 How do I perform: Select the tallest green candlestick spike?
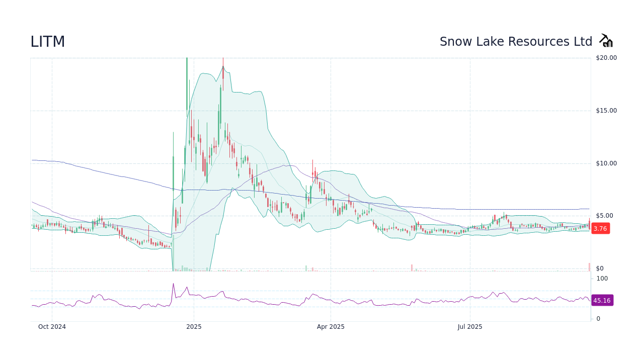tap(186, 80)
